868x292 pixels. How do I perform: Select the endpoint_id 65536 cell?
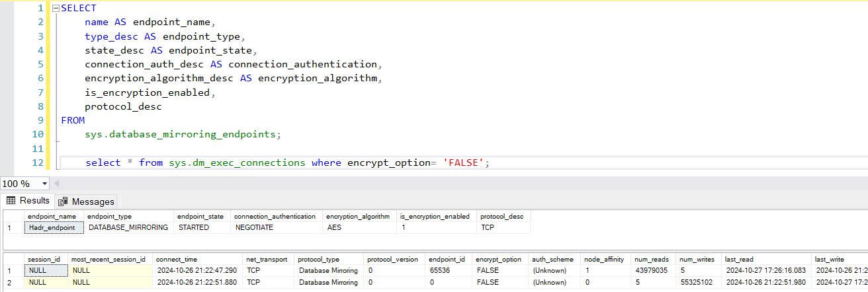(x=450, y=271)
